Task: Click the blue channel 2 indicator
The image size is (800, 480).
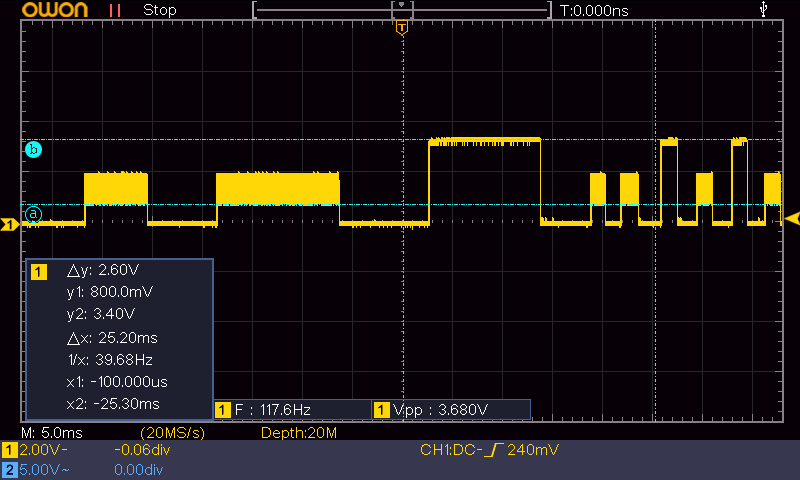Action: coord(10,470)
